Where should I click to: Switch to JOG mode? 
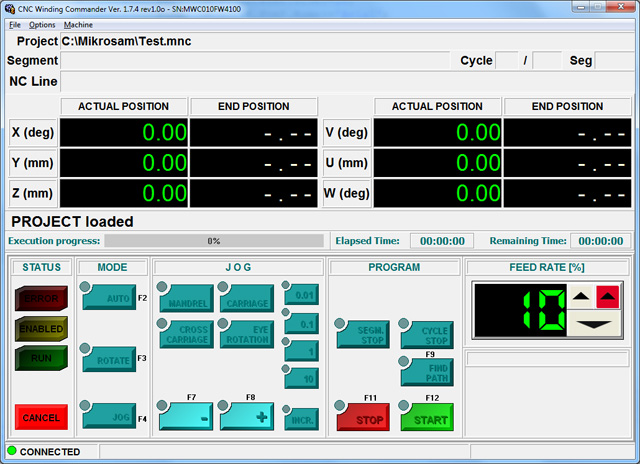point(109,416)
